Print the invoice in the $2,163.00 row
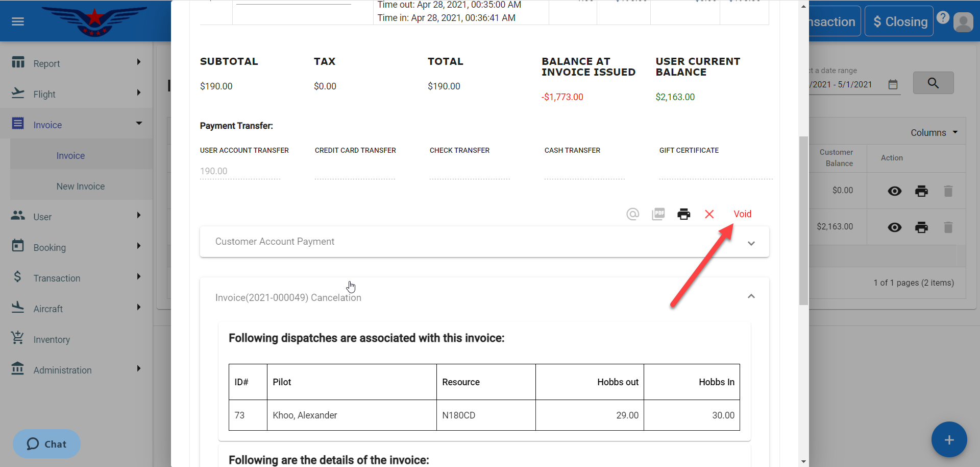Screen dimensions: 980x467 coord(921,227)
